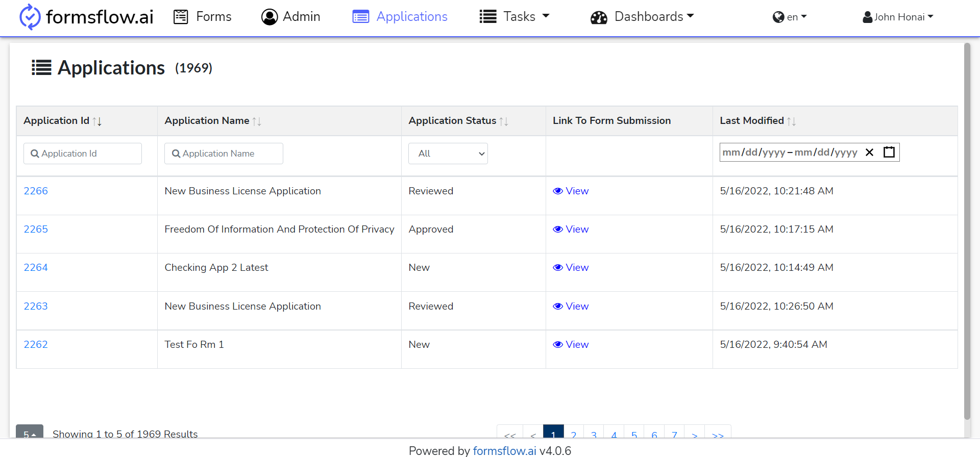This screenshot has width=980, height=457.
Task: Sort by Application Name column arrows
Action: click(x=257, y=121)
